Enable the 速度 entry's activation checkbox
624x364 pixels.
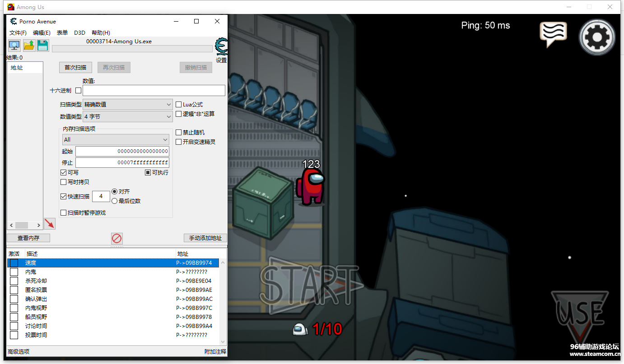14,263
